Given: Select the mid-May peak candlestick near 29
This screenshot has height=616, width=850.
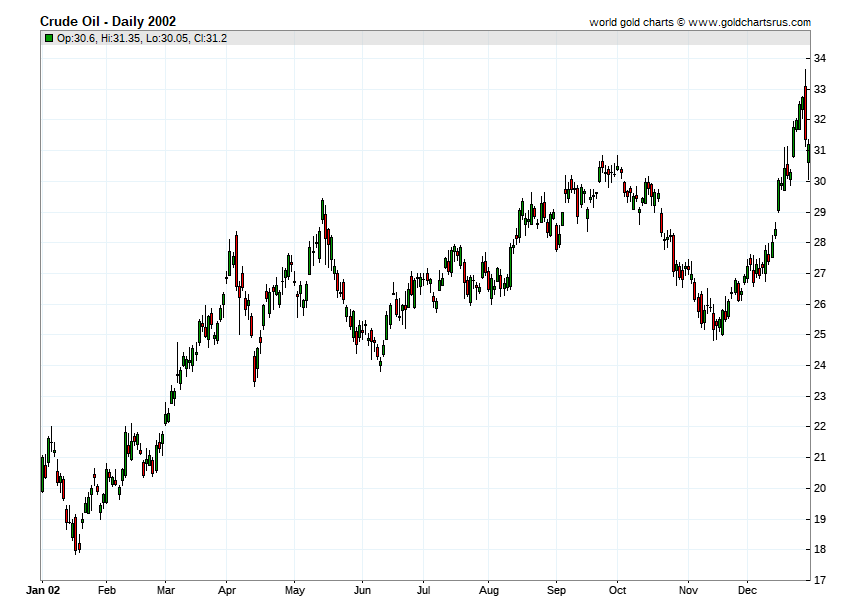Looking at the screenshot, I should [323, 210].
